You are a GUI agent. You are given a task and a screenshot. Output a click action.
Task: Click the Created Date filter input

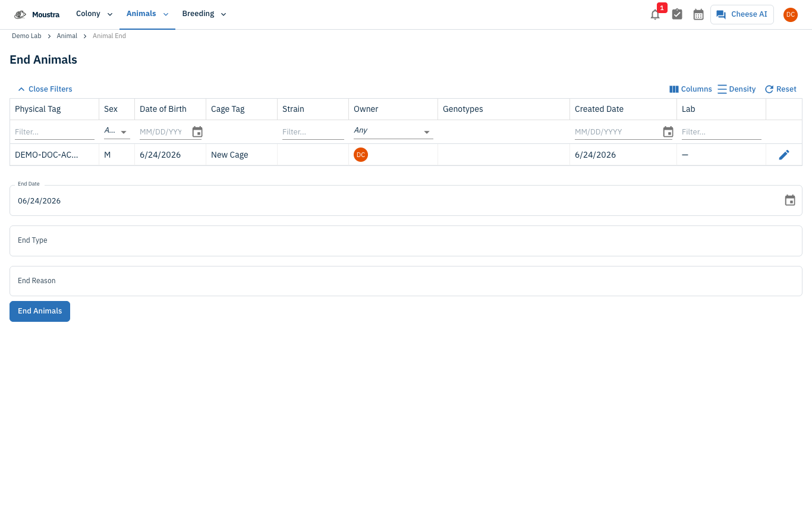tap(617, 132)
